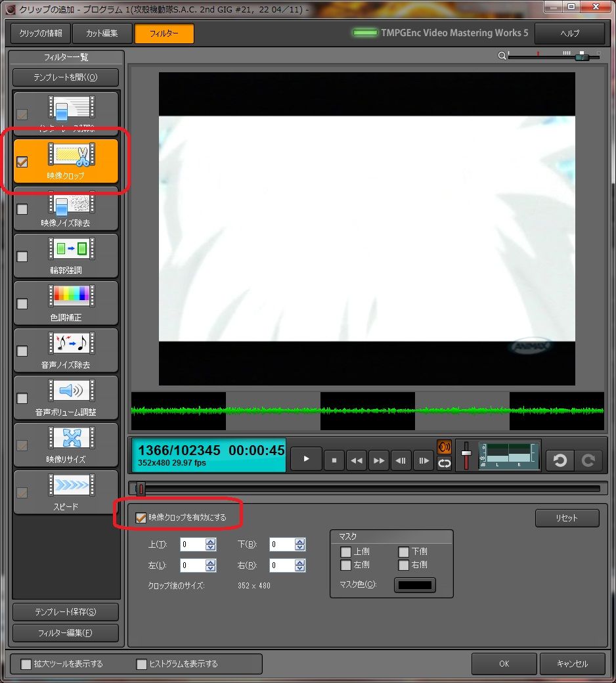
Task: Open the ヘルプ menu
Action: tap(570, 33)
